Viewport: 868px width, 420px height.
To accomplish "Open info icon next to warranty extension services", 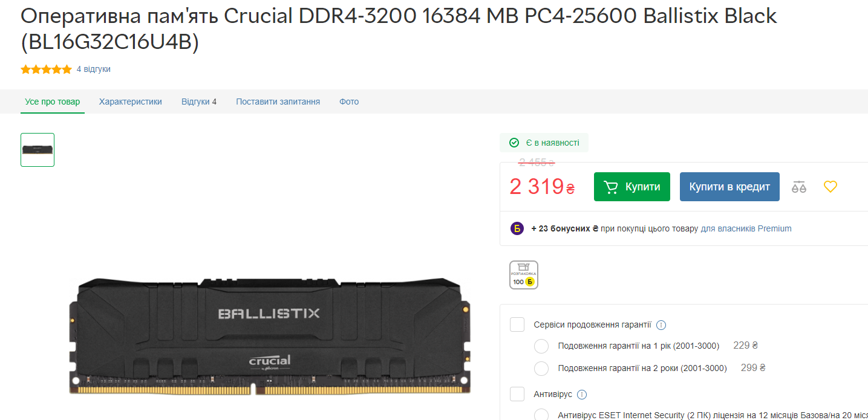I will pyautogui.click(x=661, y=325).
